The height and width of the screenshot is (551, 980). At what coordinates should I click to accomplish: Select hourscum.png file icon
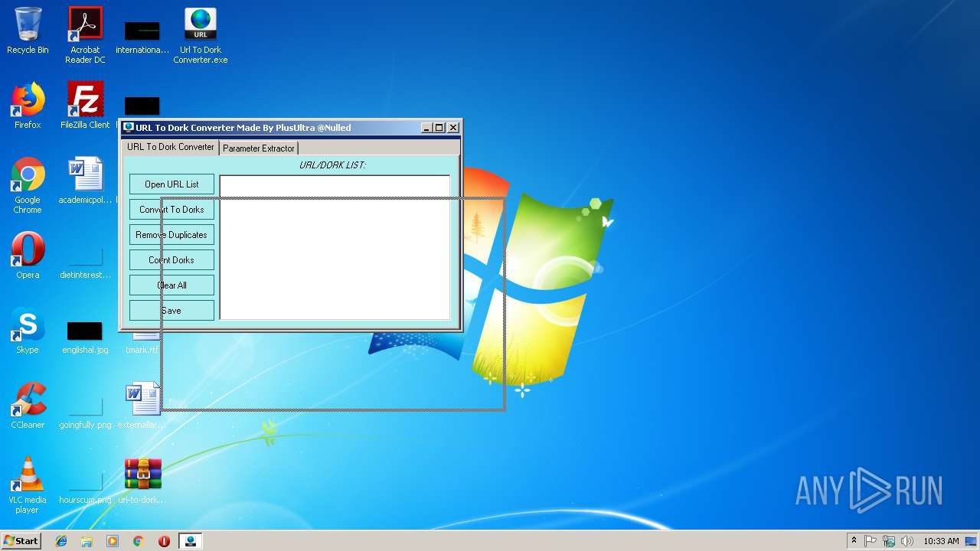point(85,487)
